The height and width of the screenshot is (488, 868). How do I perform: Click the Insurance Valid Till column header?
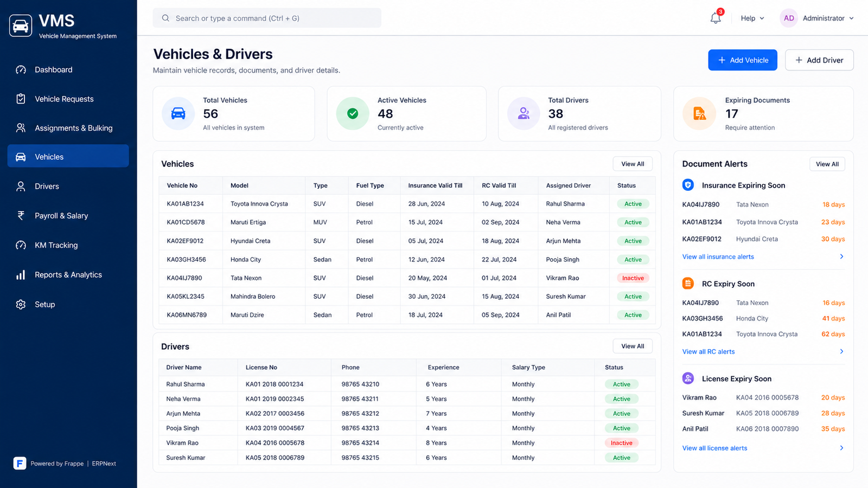click(435, 185)
